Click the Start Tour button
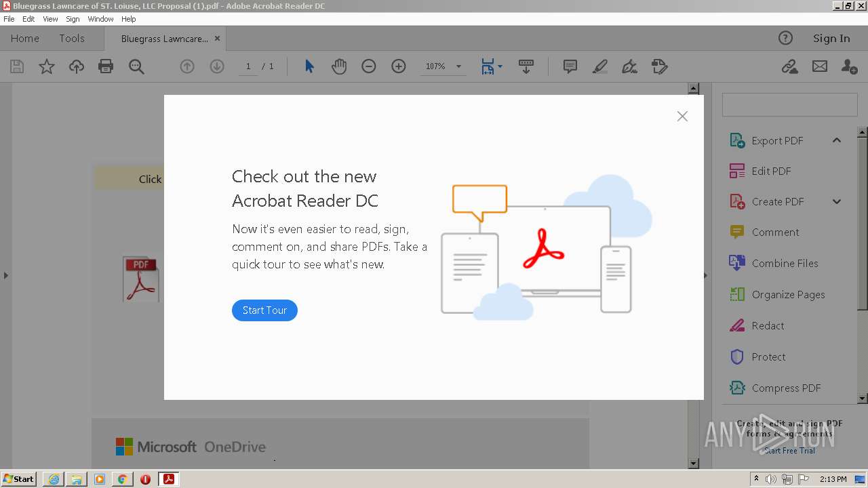Image resolution: width=868 pixels, height=488 pixels. [x=264, y=310]
